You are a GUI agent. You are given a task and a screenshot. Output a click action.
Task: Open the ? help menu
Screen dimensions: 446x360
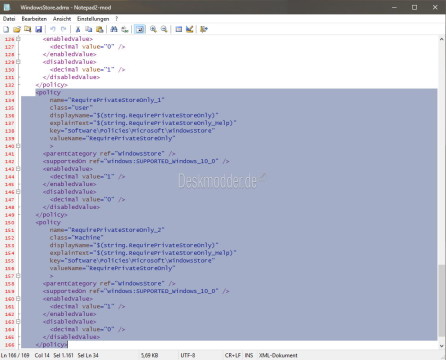click(116, 19)
